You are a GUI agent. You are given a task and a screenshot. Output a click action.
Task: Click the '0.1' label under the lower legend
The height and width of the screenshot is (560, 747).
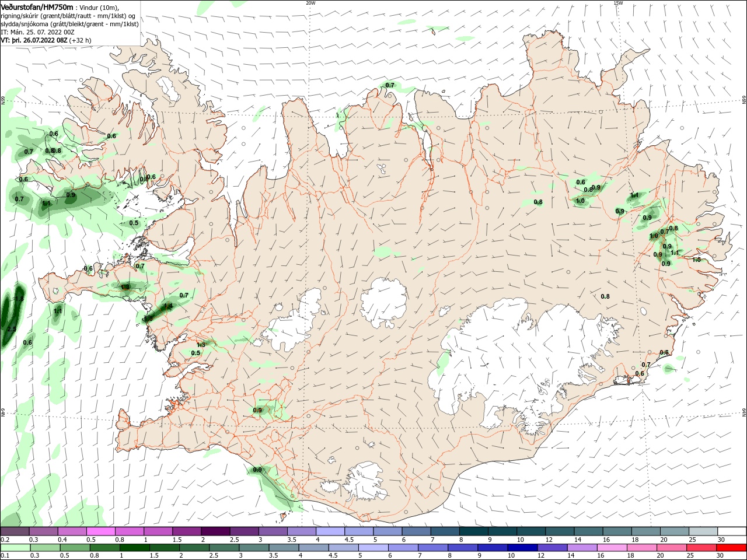(x=5, y=556)
